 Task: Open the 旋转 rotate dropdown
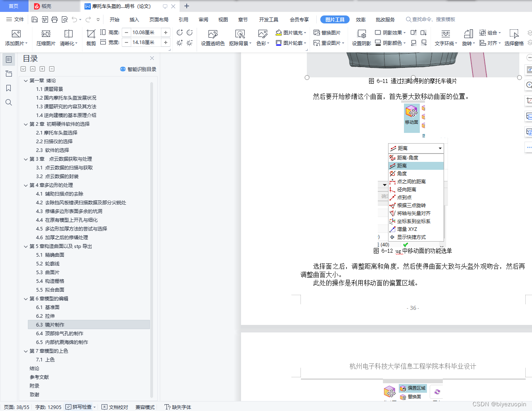[469, 43]
